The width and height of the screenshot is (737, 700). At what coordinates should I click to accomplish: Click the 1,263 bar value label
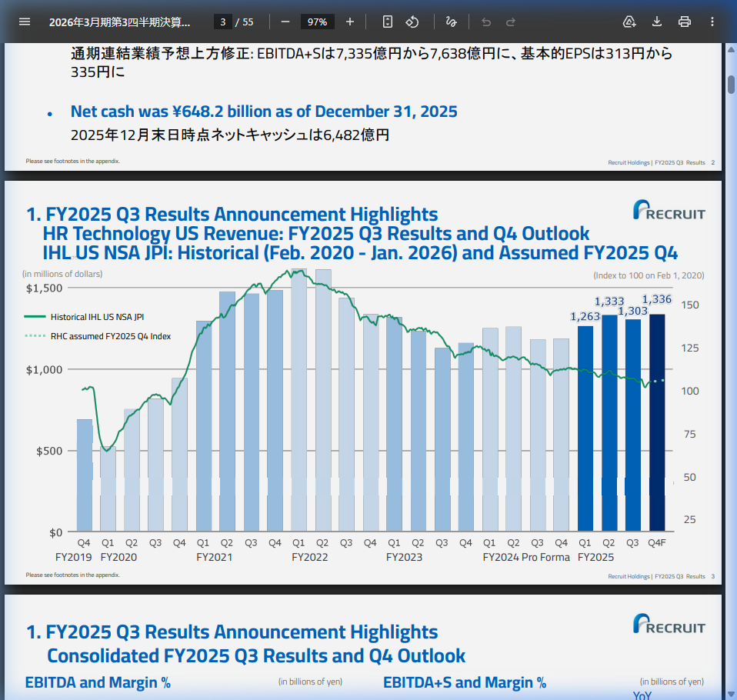pos(585,316)
